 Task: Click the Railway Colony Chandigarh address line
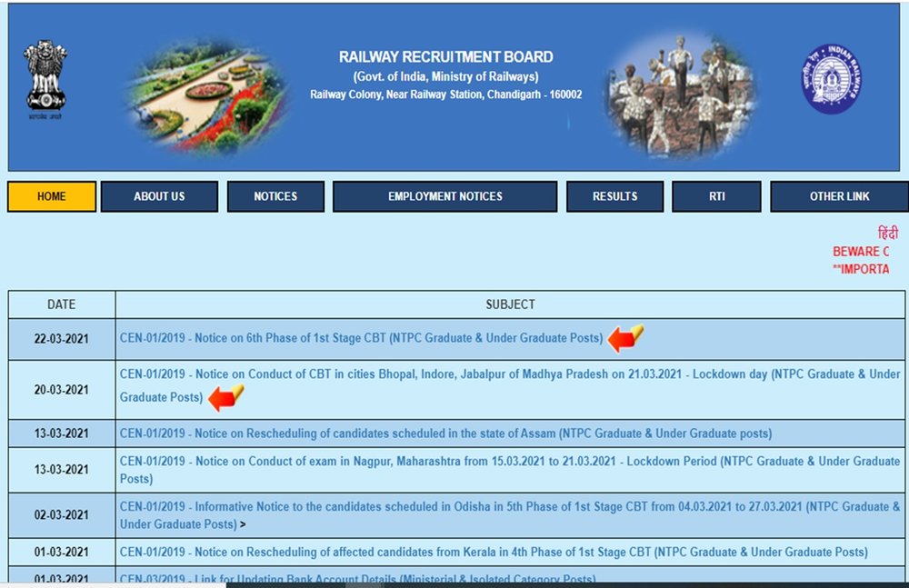[x=445, y=95]
